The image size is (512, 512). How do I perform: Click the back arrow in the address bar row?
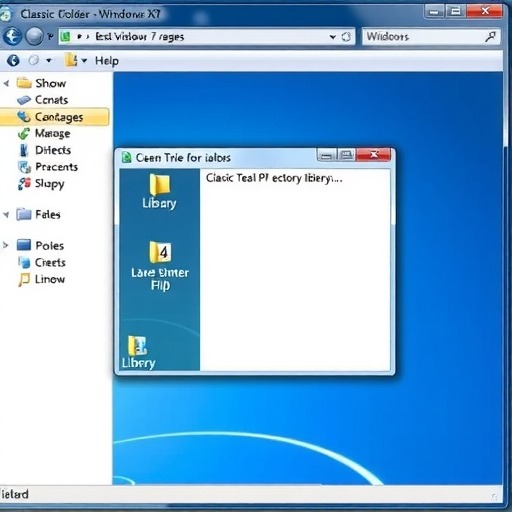[x=12, y=36]
